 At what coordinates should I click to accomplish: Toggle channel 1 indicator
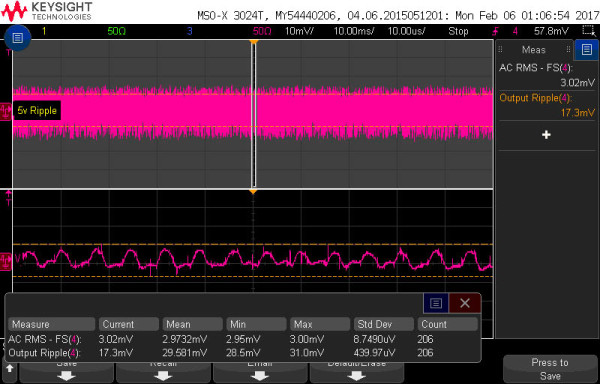pyautogui.click(x=44, y=31)
